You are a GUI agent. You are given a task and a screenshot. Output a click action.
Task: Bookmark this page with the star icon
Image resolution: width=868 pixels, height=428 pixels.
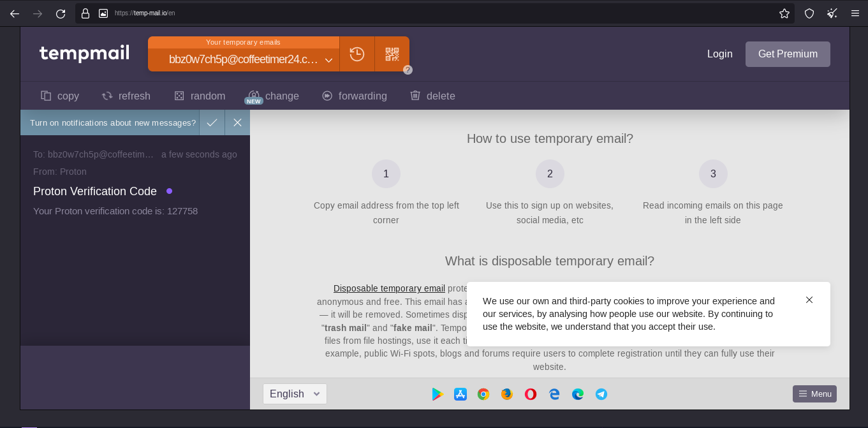coord(784,13)
